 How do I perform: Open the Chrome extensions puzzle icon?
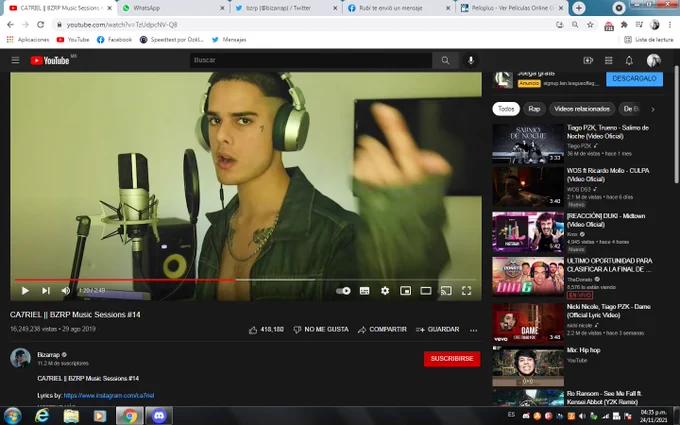click(624, 25)
